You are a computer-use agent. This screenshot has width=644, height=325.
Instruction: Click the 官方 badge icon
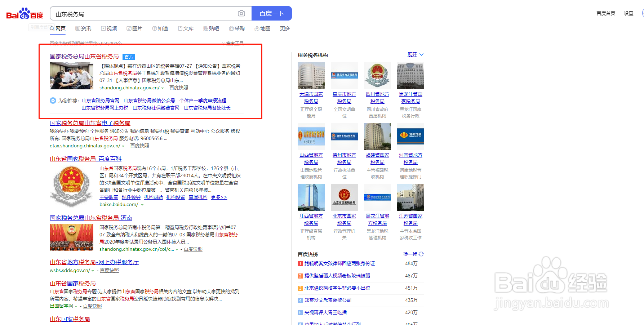tap(129, 57)
